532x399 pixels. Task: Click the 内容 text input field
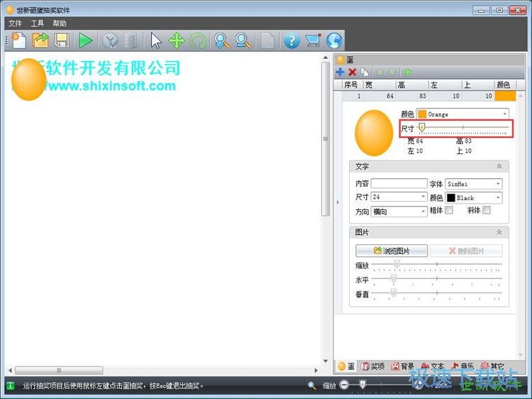(399, 184)
